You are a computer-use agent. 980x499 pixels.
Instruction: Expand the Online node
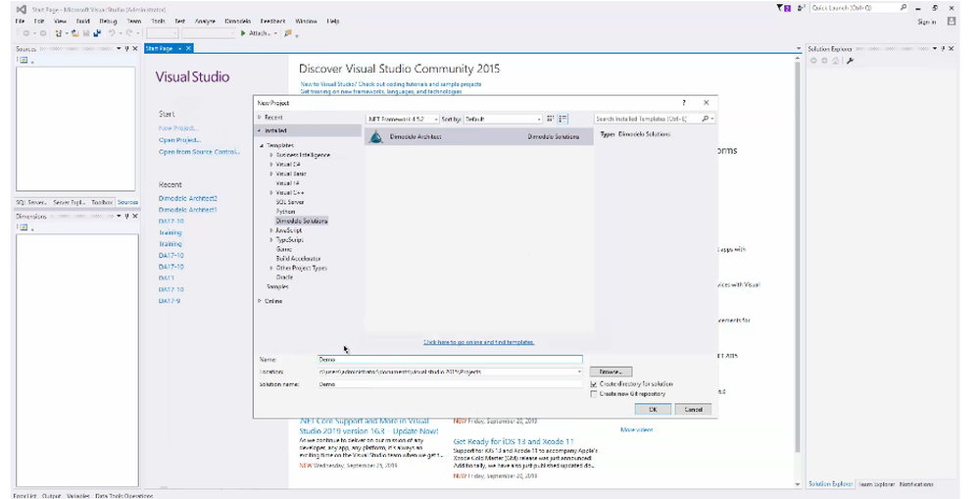pos(260,301)
